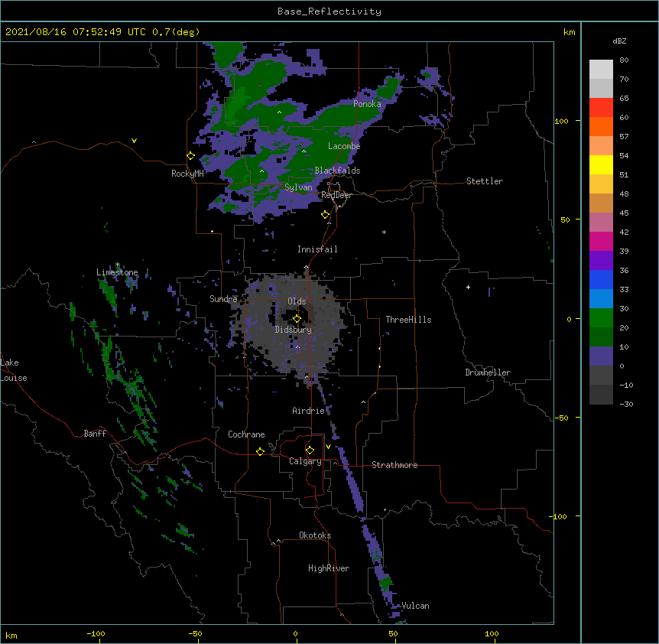Click the HighRiver town label
The image size is (659, 644).
click(x=329, y=568)
